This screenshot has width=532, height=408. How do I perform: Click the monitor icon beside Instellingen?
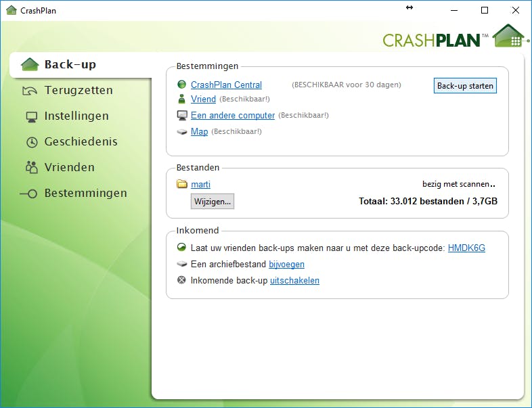click(32, 116)
